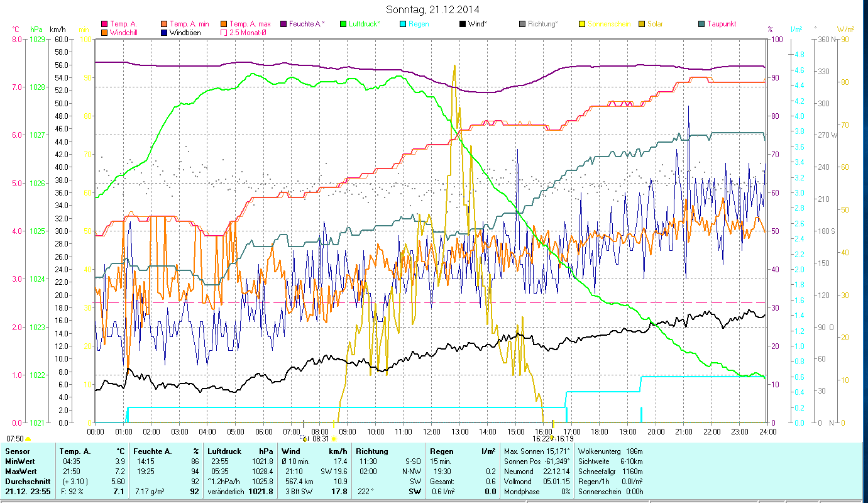Click the 'Windböen' legend label
Image resolution: width=868 pixels, height=503 pixels.
pos(185,33)
